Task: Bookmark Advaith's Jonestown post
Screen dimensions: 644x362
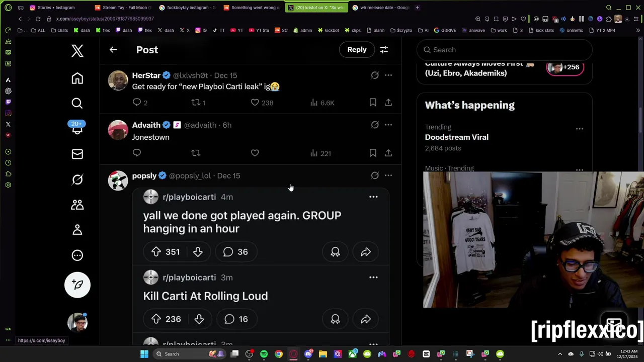Action: pyautogui.click(x=373, y=153)
